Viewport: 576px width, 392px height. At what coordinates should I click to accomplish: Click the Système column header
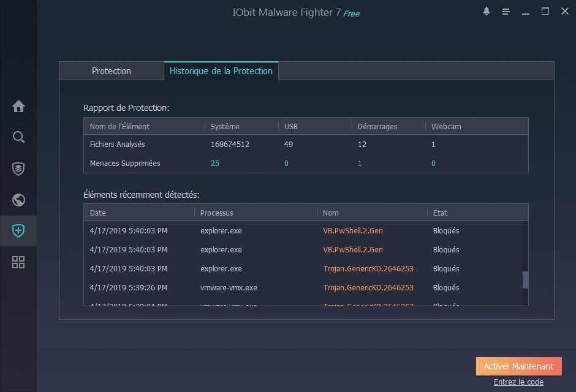tap(241, 126)
